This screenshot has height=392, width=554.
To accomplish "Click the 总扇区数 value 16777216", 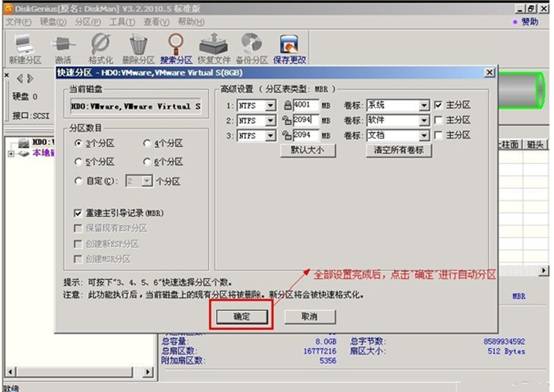I will 320,351.
